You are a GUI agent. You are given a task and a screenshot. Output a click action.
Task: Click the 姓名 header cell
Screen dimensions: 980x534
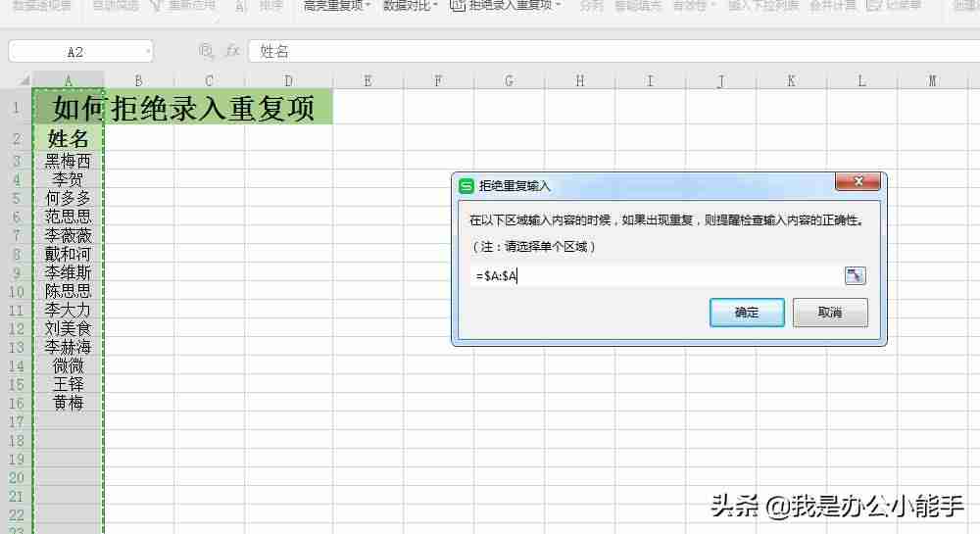tap(69, 138)
